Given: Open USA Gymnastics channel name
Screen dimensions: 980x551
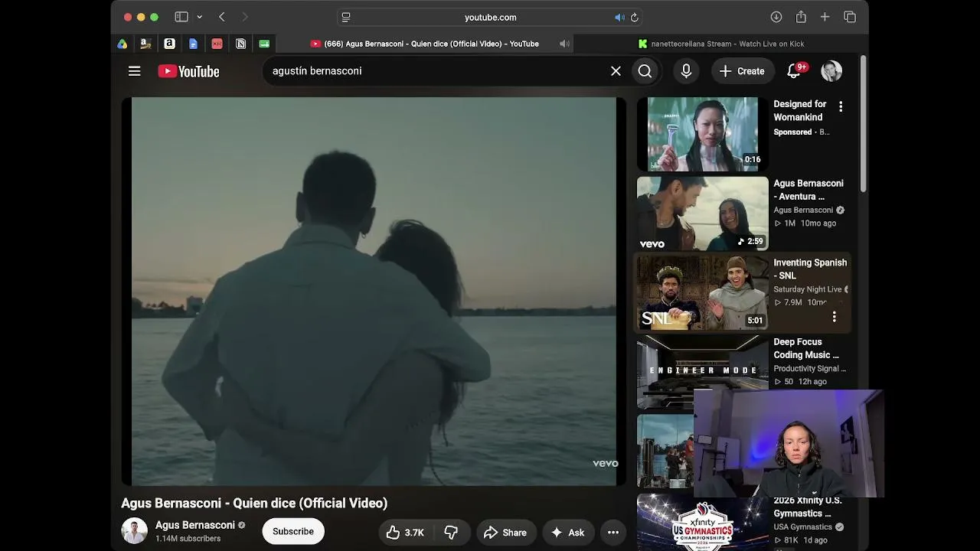Looking at the screenshot, I should tap(802, 527).
